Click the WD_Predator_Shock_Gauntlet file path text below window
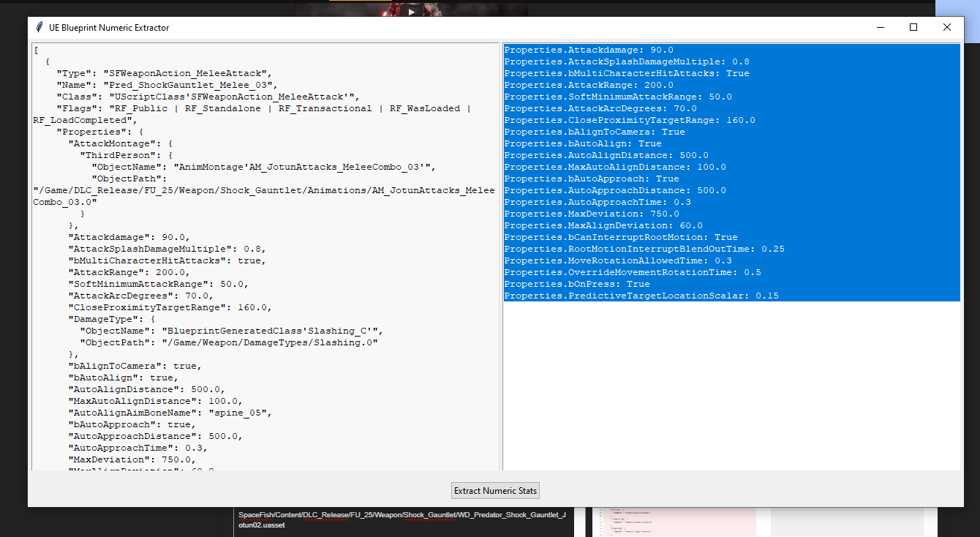This screenshot has width=980, height=537. pos(402,520)
